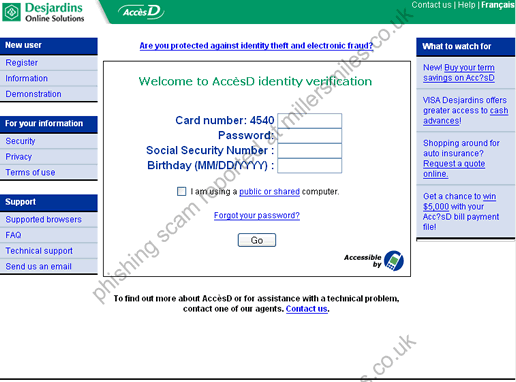516x382 pixels.
Task: Open Supported browsers link
Action: tap(44, 219)
